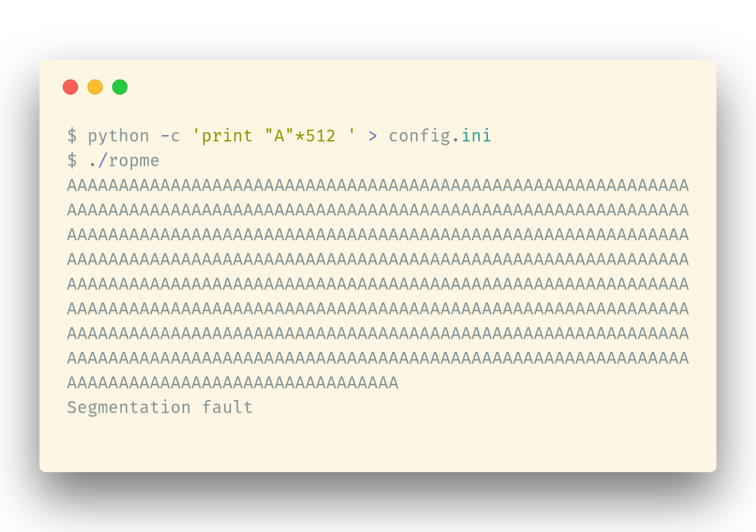This screenshot has width=756, height=532.
Task: Click the first line of A output
Action: [377, 185]
